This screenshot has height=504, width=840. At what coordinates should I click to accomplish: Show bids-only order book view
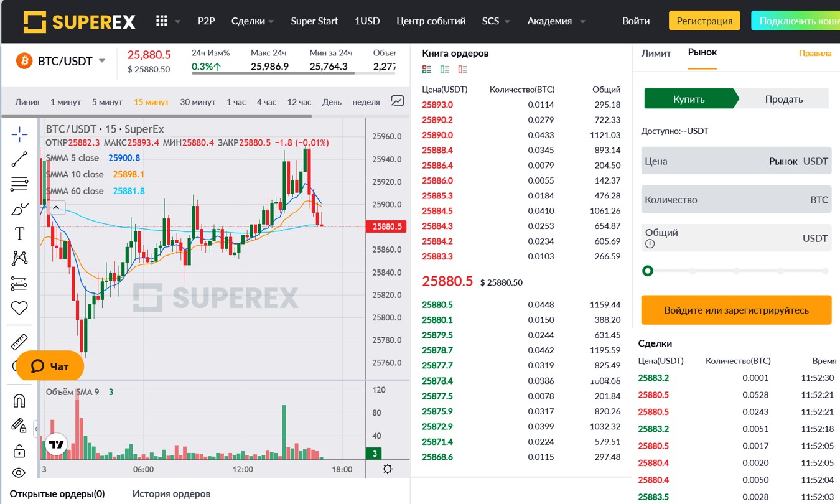pyautogui.click(x=444, y=70)
